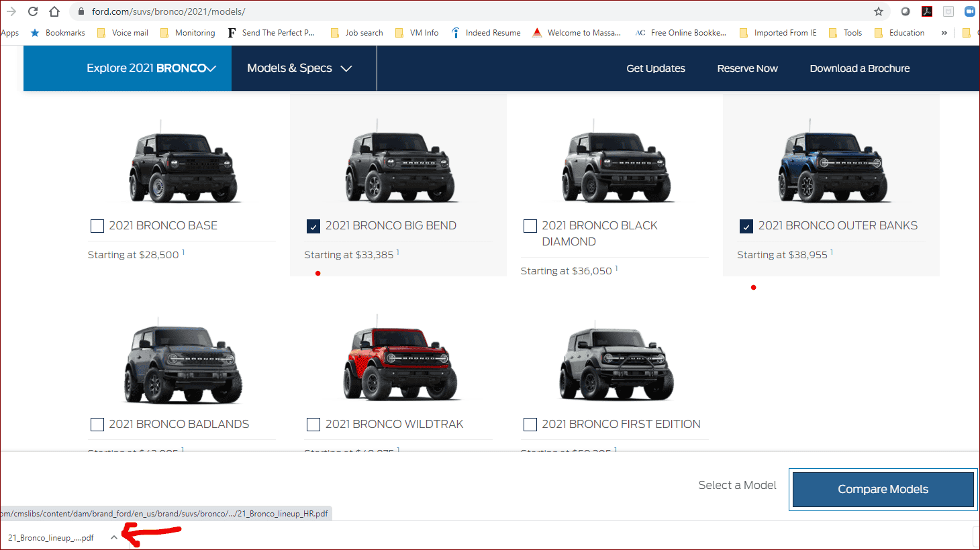Open the Tools bookmark folder
Image resolution: width=980 pixels, height=550 pixels.
[x=846, y=33]
